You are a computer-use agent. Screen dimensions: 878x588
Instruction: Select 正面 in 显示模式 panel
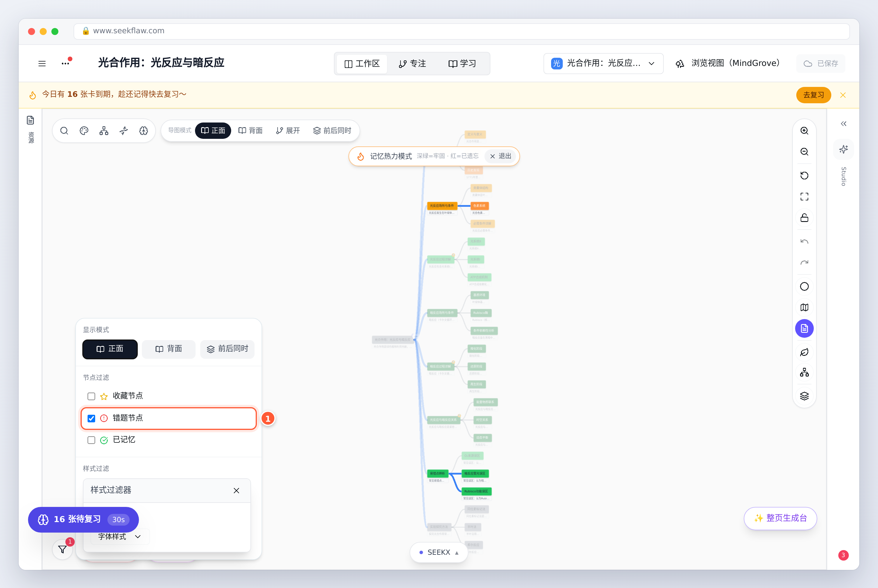110,349
